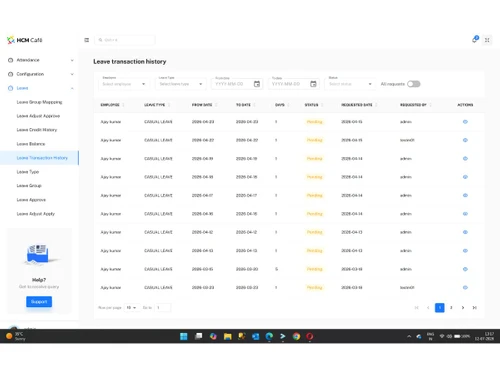This screenshot has width=500, height=375.
Task: Enter fullscreen with the expand icon
Action: [487, 40]
